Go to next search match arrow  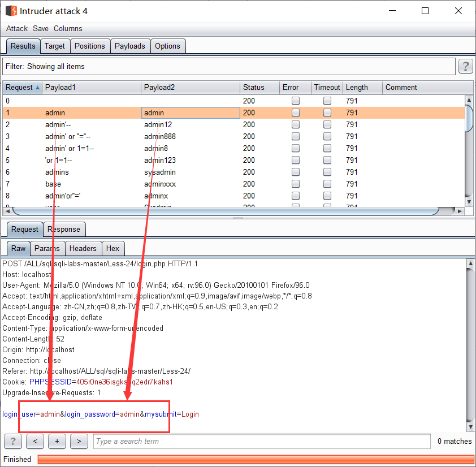[79, 441]
